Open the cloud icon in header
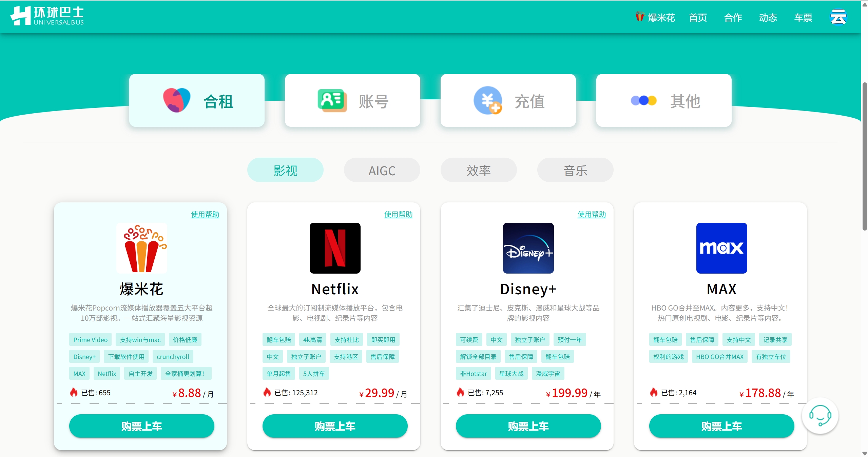Image resolution: width=868 pixels, height=457 pixels. click(838, 17)
